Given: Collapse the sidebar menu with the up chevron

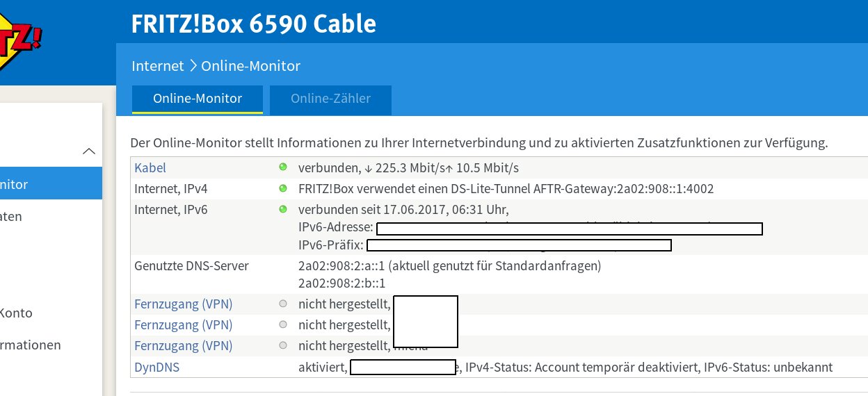Looking at the screenshot, I should coord(88,151).
